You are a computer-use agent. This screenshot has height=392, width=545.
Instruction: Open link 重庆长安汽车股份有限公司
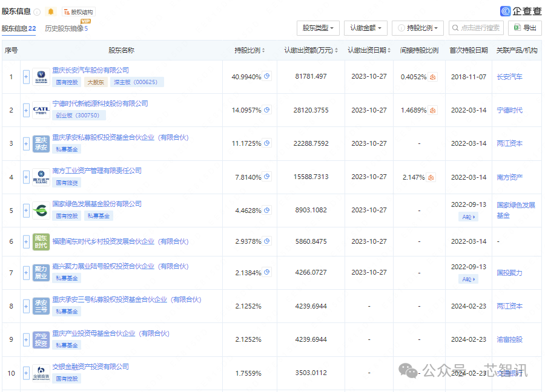pos(90,70)
